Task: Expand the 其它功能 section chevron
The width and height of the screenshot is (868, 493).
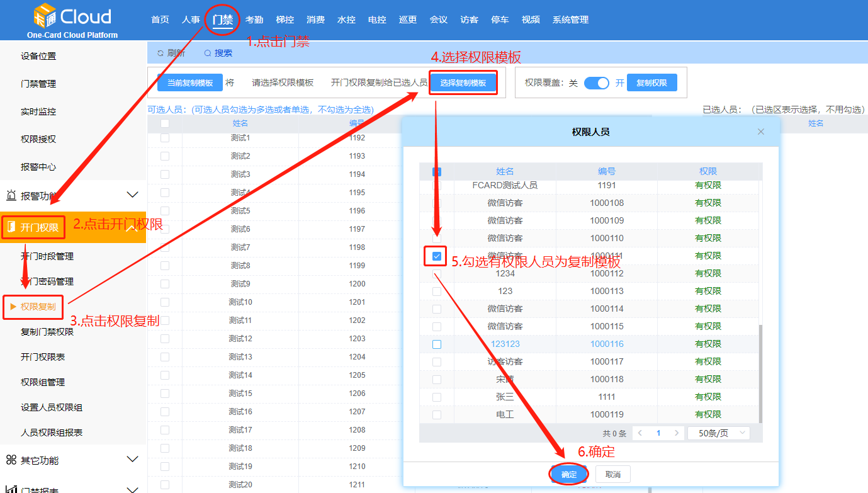Action: (133, 460)
